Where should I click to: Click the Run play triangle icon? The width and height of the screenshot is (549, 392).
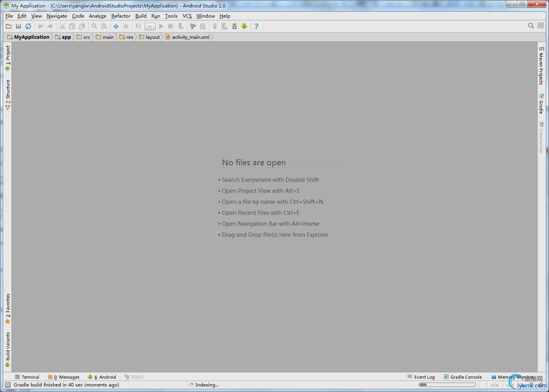161,26
